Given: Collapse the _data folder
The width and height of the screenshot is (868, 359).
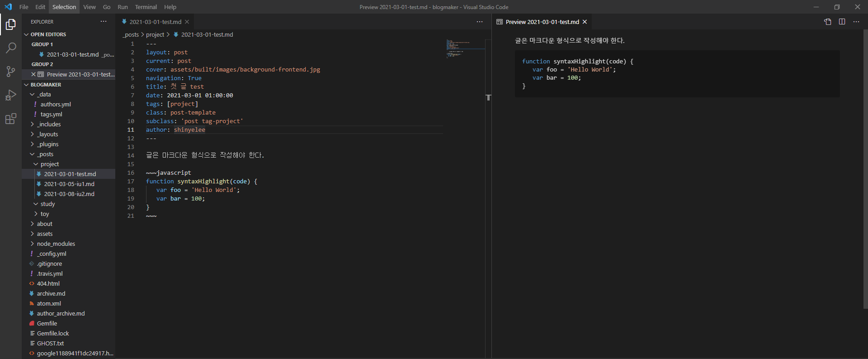Looking at the screenshot, I should 69,94.
